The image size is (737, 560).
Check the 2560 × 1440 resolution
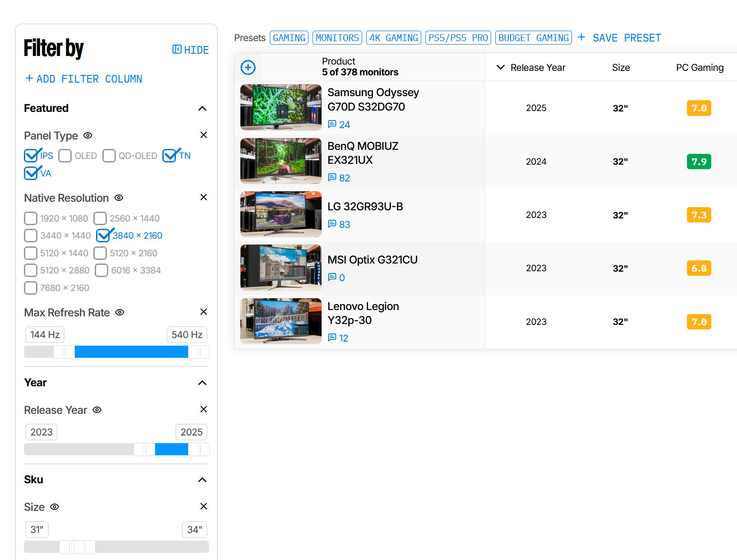point(100,218)
